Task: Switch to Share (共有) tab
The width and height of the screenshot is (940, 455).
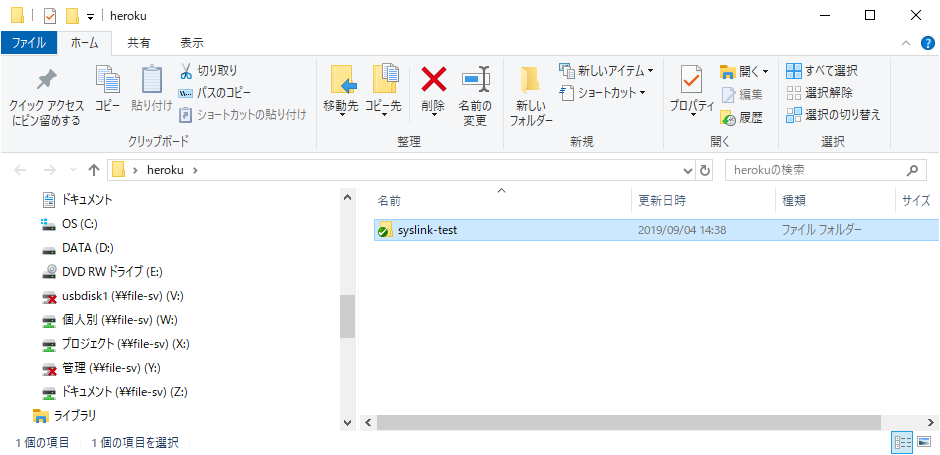Action: pos(139,43)
